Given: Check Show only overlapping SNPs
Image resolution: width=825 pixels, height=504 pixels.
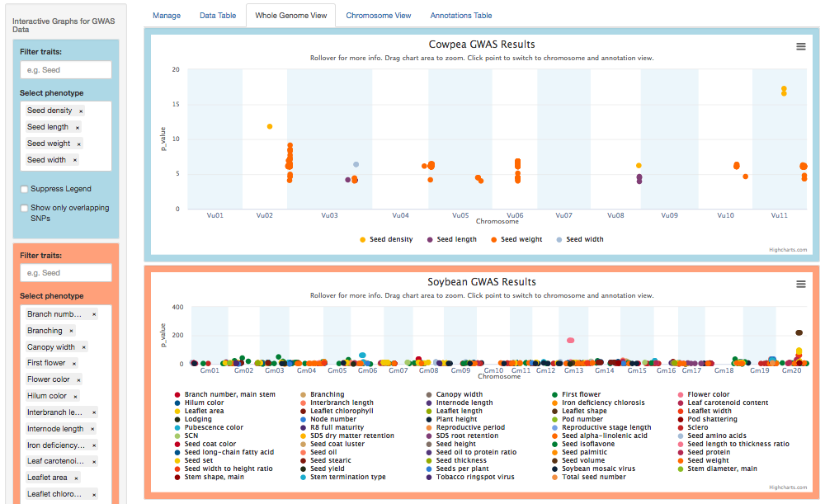Looking at the screenshot, I should pyautogui.click(x=24, y=208).
